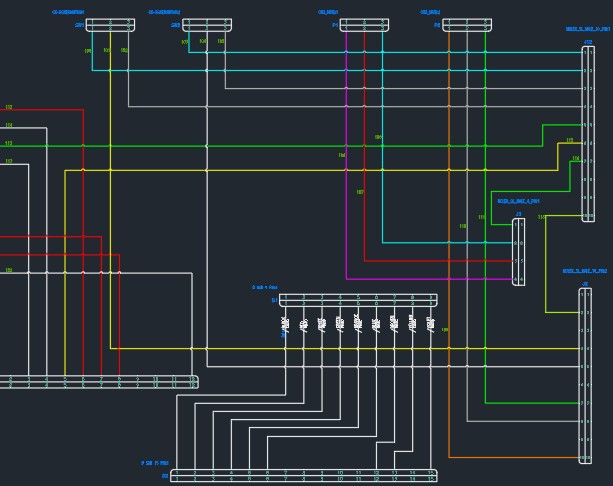The image size is (613, 486).
Task: Click the J3 reference label
Action: pos(518,214)
